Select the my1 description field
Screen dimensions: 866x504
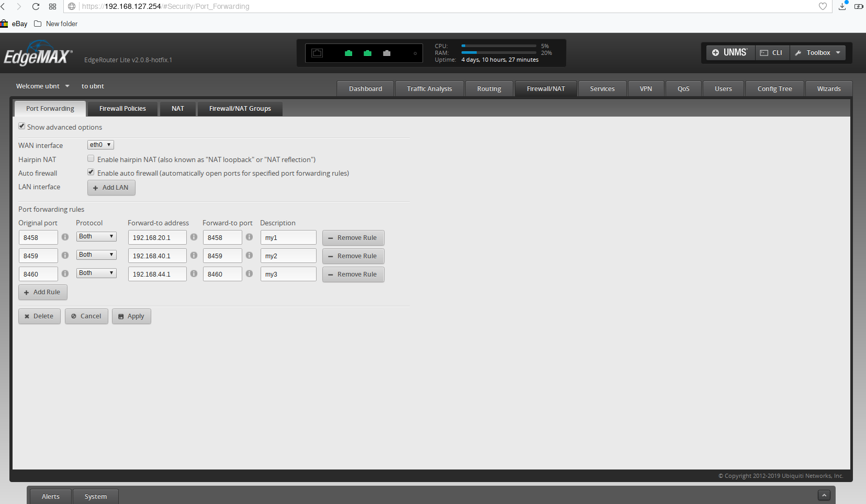(x=288, y=237)
